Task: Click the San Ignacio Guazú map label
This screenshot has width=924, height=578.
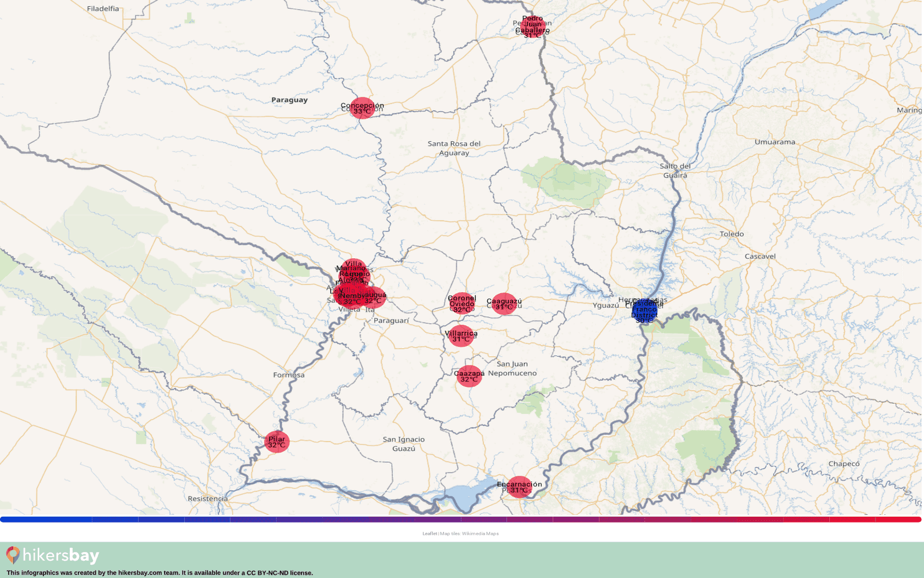Action: pos(403,444)
